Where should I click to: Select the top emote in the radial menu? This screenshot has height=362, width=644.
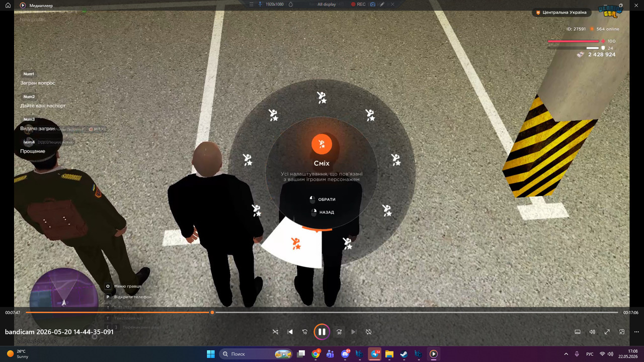[321, 98]
